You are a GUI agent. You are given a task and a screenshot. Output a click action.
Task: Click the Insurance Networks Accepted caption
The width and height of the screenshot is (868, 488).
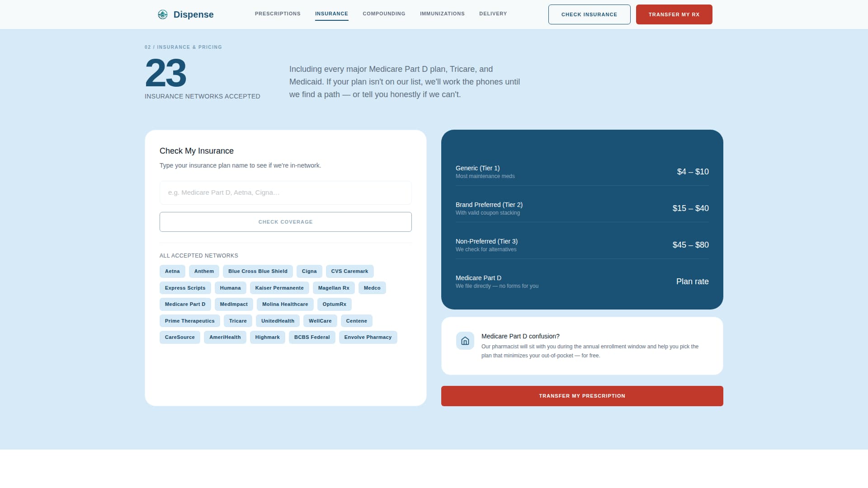click(202, 96)
